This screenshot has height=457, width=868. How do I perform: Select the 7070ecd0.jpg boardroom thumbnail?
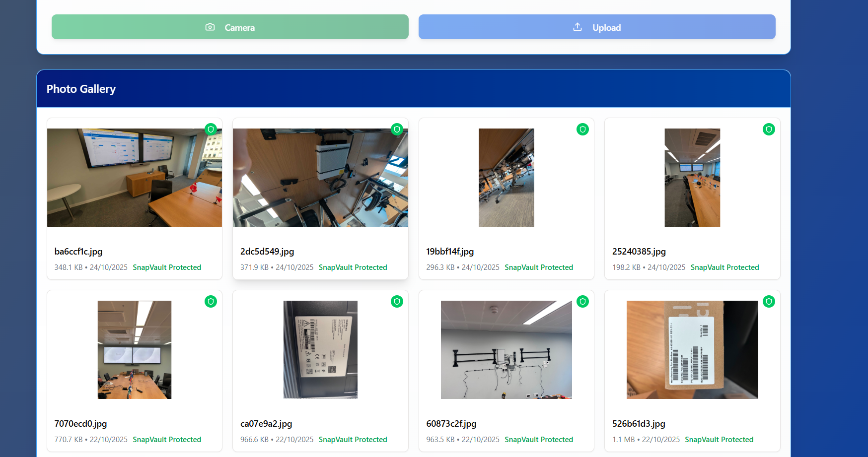pos(134,350)
